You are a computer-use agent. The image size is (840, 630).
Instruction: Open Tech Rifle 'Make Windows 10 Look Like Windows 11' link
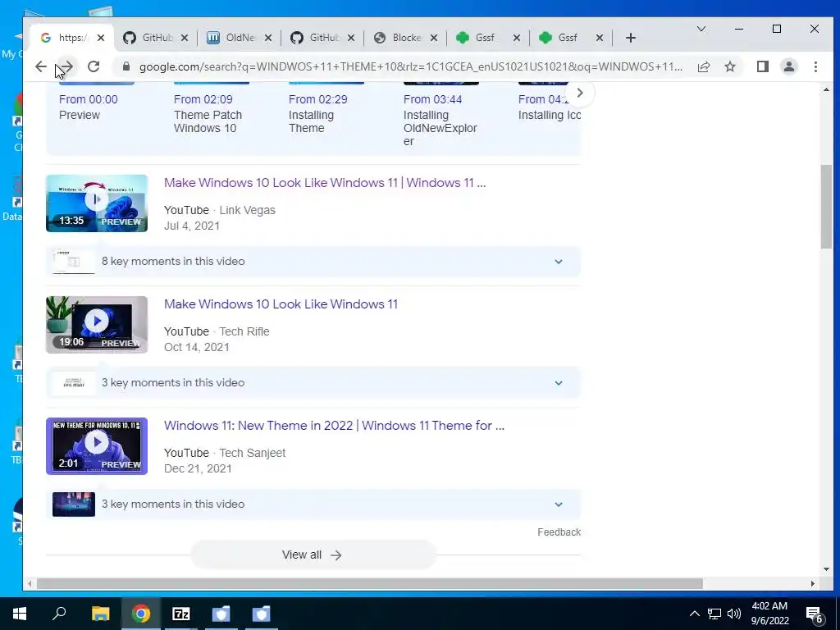point(281,304)
